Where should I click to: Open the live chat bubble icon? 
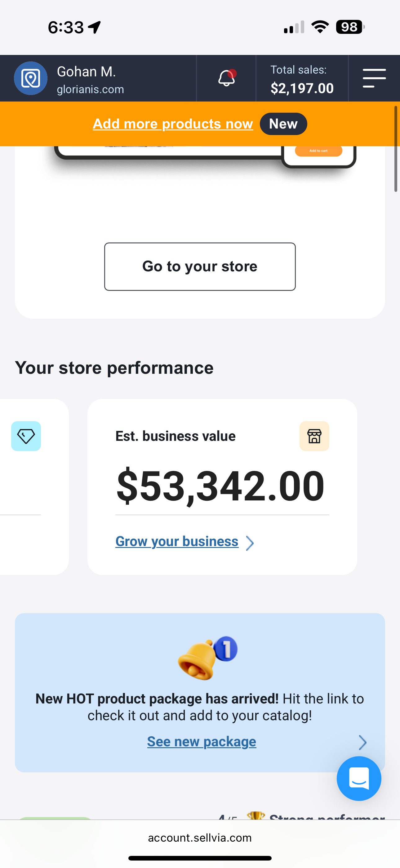click(359, 778)
